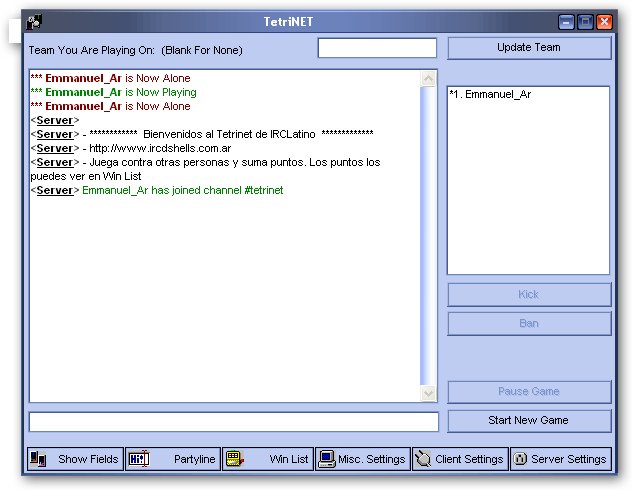Click the Update Team button
Screen dimensions: 632x490
coord(529,48)
